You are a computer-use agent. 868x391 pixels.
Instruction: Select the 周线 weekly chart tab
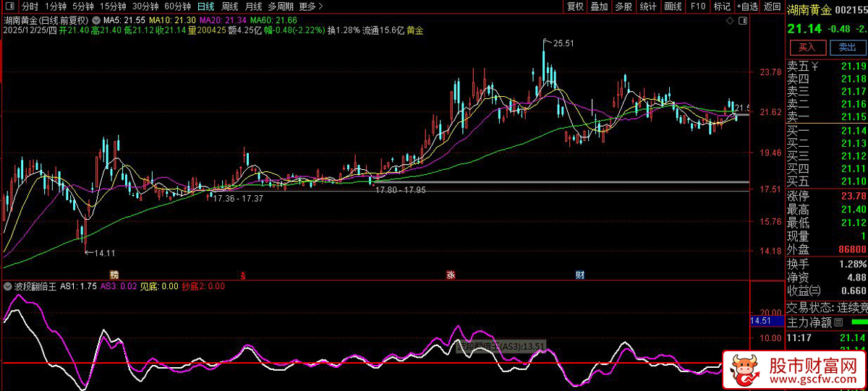[x=229, y=7]
